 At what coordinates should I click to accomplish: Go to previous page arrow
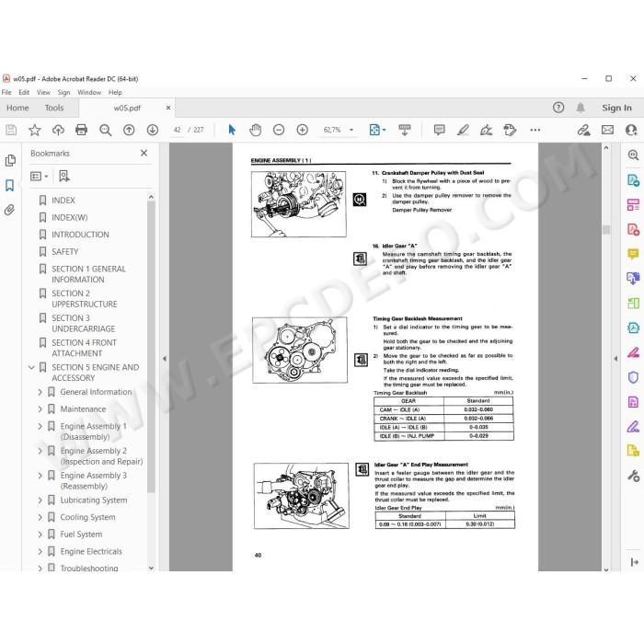(x=129, y=131)
